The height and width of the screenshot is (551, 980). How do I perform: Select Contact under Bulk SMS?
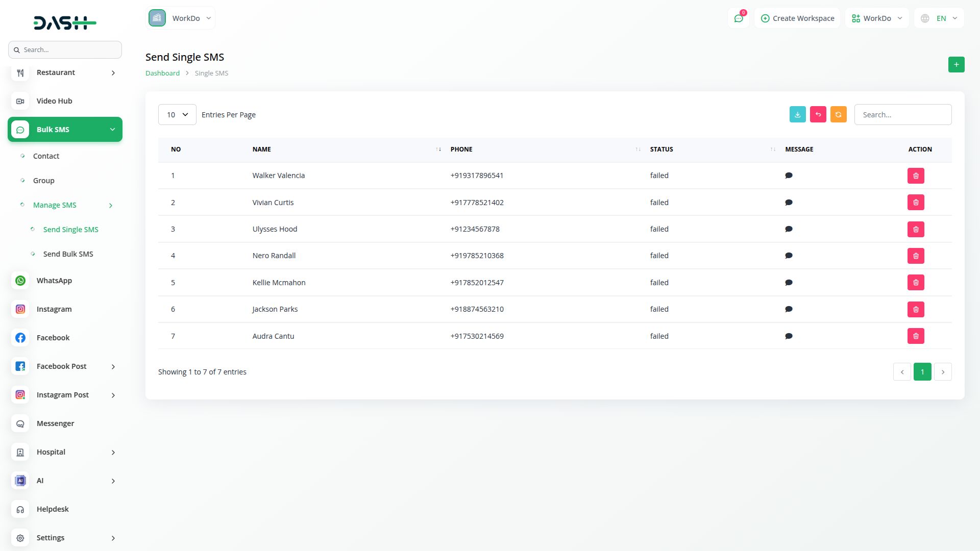46,156
